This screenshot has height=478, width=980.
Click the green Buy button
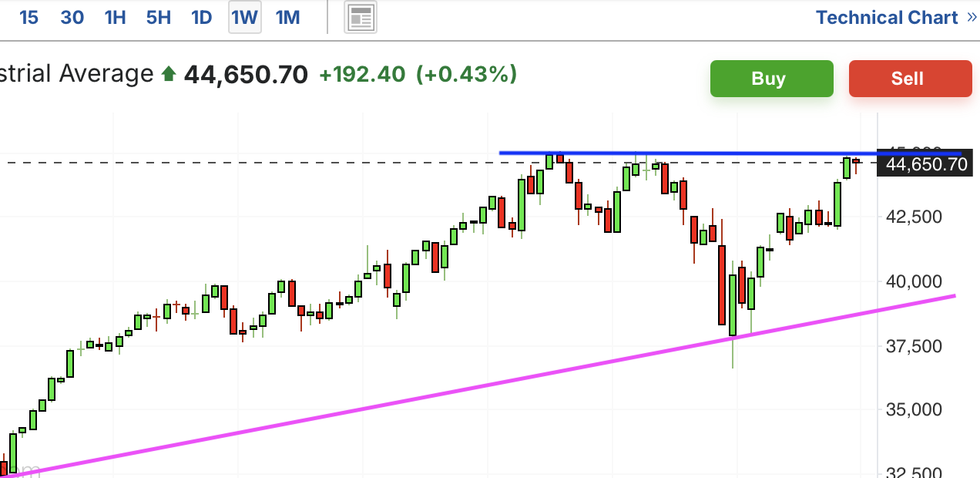(772, 79)
